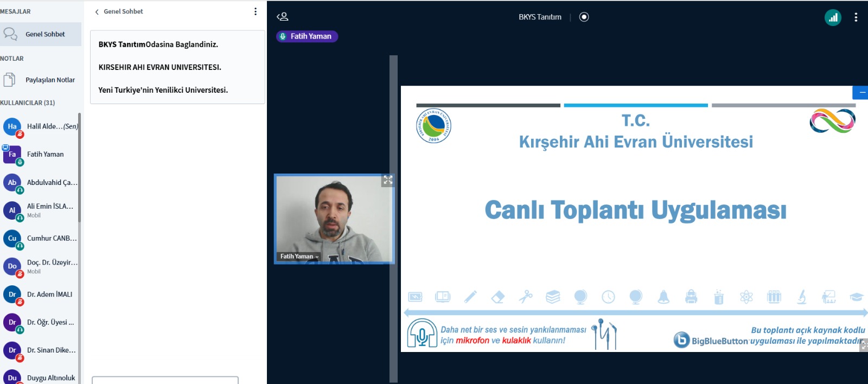Click the Du avatar icon
The width and height of the screenshot is (868, 384).
pos(12,377)
